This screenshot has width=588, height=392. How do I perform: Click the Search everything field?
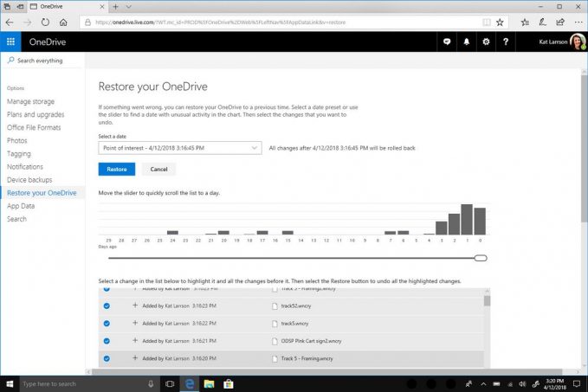(x=42, y=61)
